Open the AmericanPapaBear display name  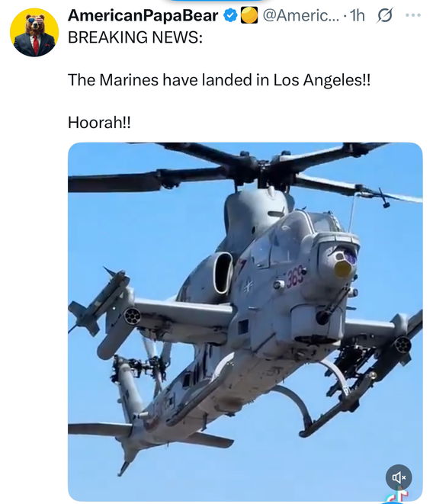[143, 15]
